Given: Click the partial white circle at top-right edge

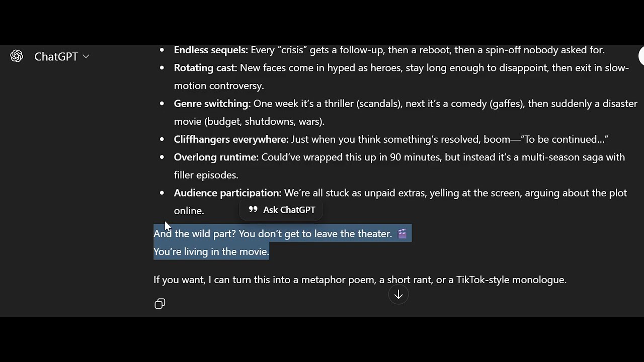Looking at the screenshot, I should coord(641,56).
